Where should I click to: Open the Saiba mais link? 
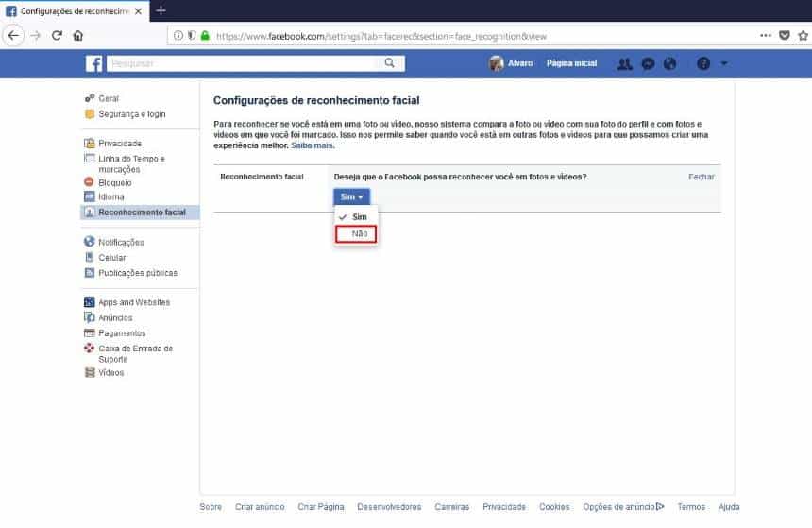313,145
